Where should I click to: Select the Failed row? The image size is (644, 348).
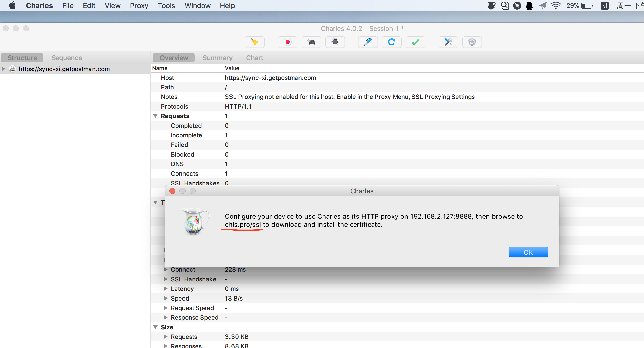click(397, 145)
